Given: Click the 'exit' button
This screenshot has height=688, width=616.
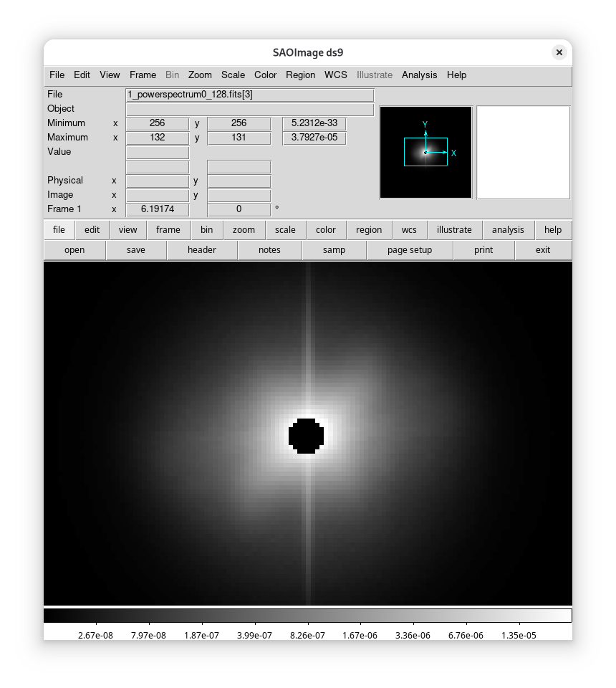Looking at the screenshot, I should (542, 250).
